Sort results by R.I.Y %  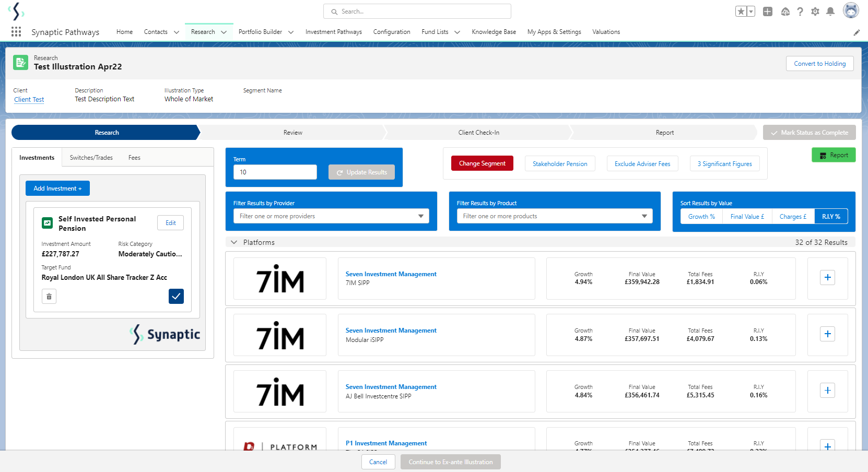click(831, 217)
